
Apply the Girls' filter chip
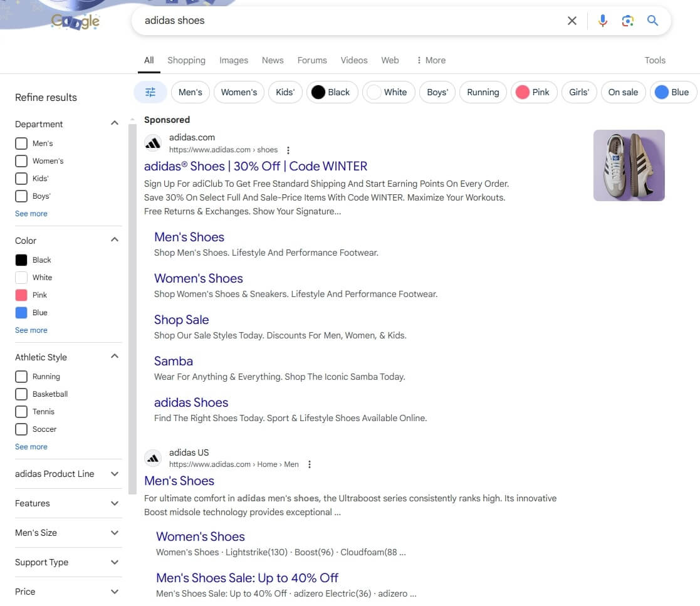(579, 93)
